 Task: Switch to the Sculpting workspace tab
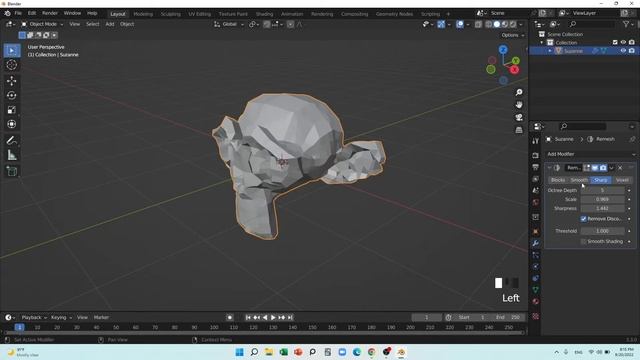(170, 14)
